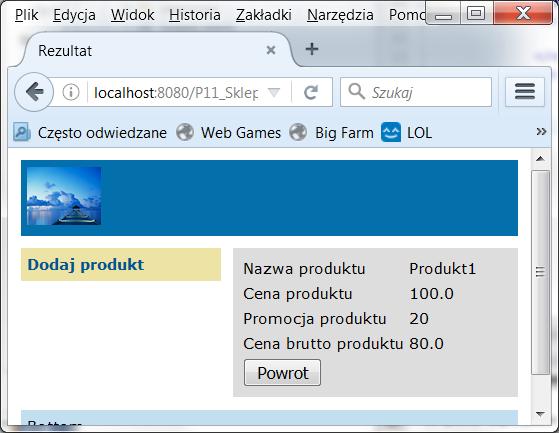Click the 'Nazwa produktu' label
Viewport: 559px width, 433px height.
[304, 269]
